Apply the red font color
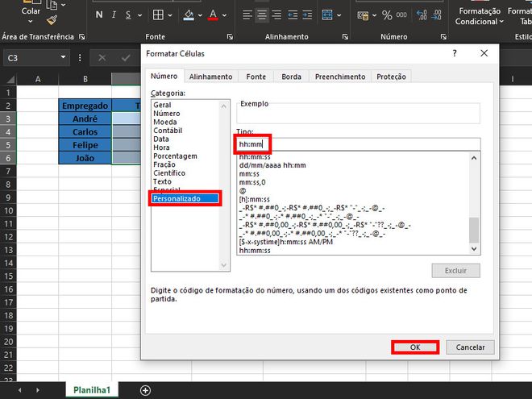Viewport: 532px width, 399px height. pos(213,15)
